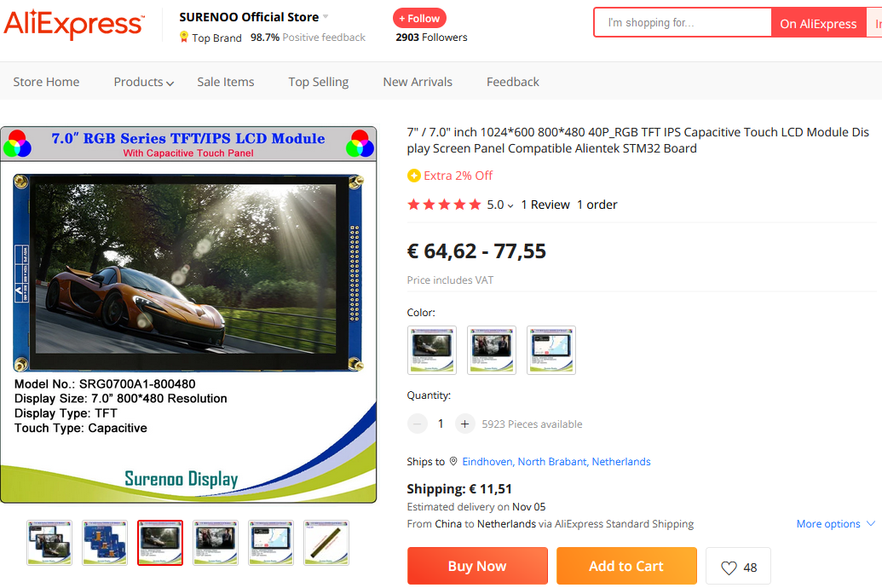Click the wishlist count 48
This screenshot has height=588, width=882.
point(750,568)
